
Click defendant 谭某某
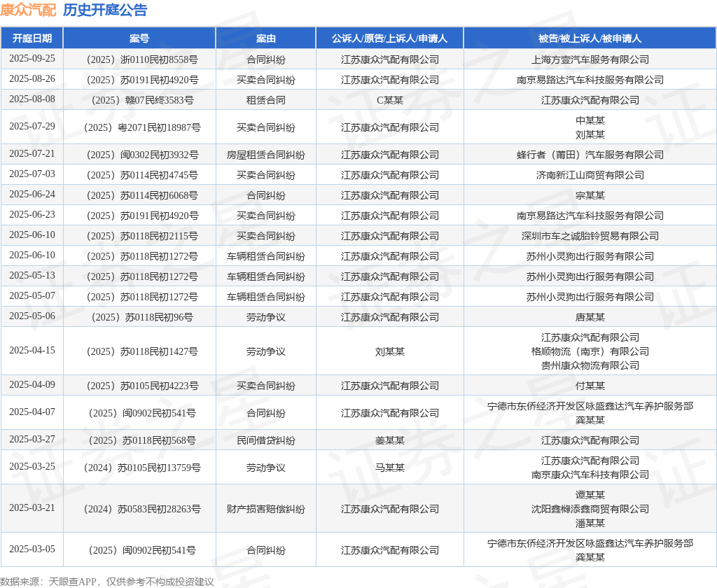[590, 495]
